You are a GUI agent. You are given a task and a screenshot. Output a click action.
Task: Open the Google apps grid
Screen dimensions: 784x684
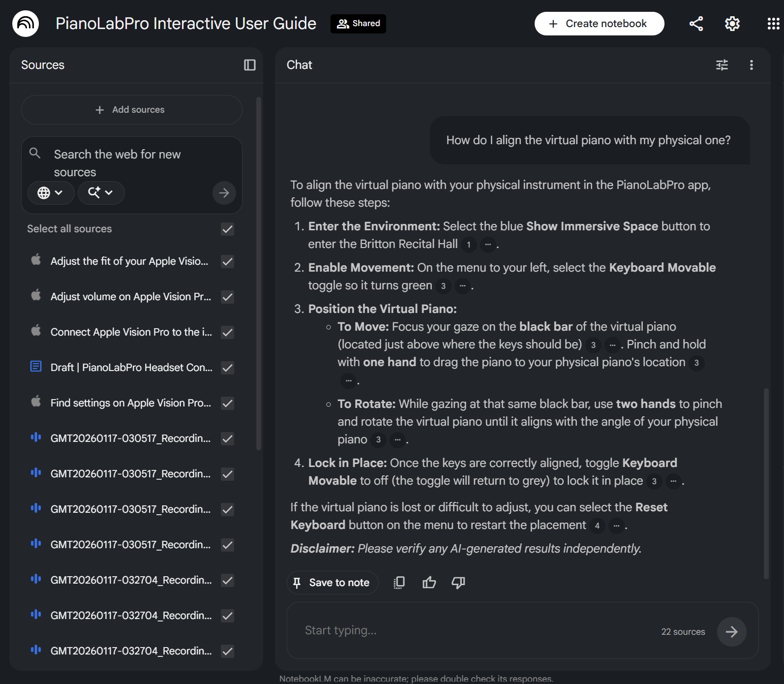773,24
